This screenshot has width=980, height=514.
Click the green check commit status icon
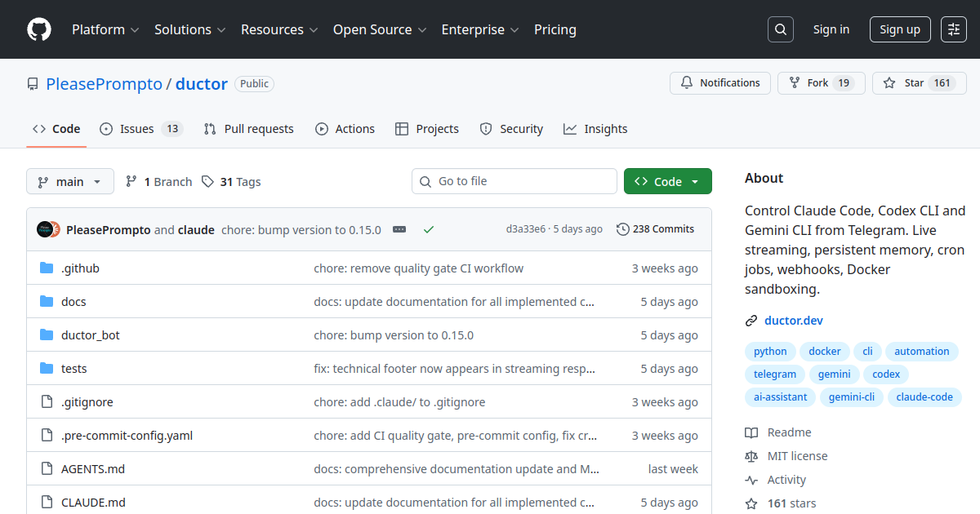pos(428,229)
